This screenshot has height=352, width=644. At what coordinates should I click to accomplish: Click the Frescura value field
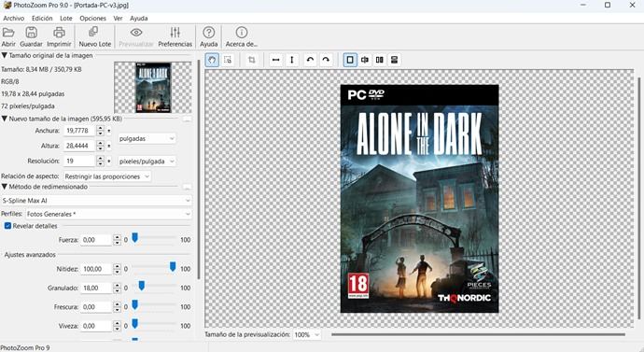[x=96, y=307]
